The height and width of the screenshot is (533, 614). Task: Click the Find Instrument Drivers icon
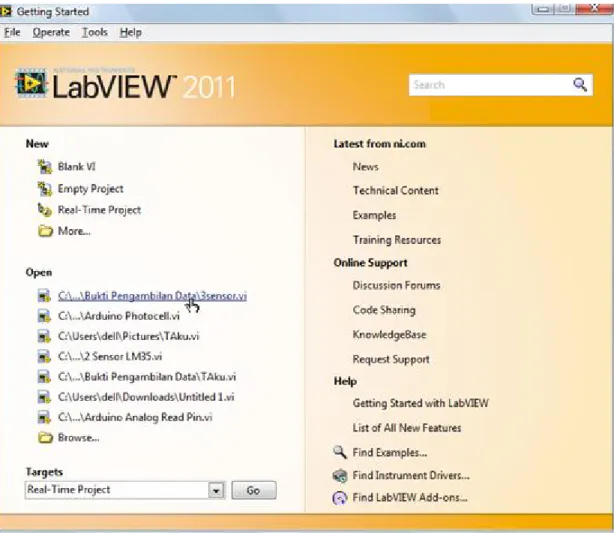(x=340, y=475)
